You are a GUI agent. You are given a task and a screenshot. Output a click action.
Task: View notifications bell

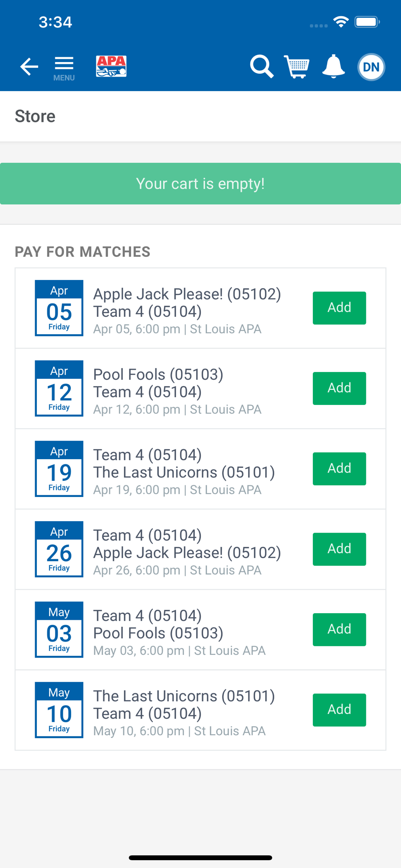tap(333, 67)
